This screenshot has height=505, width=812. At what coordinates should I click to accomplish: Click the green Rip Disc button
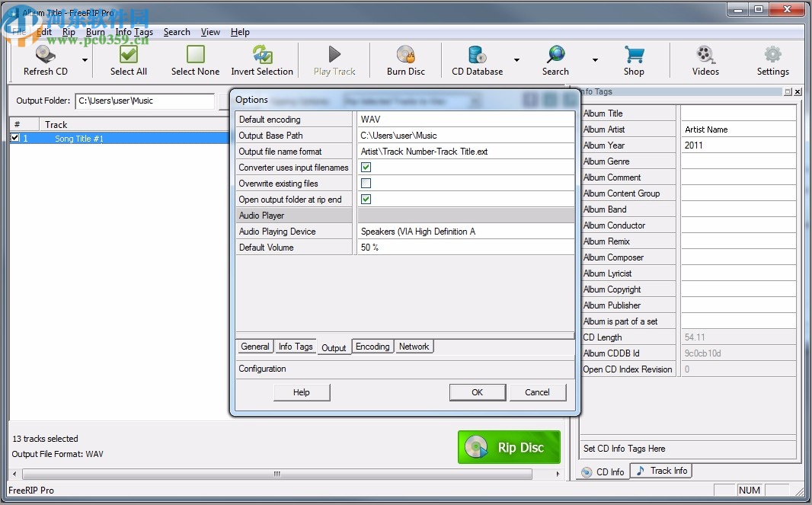pos(509,447)
